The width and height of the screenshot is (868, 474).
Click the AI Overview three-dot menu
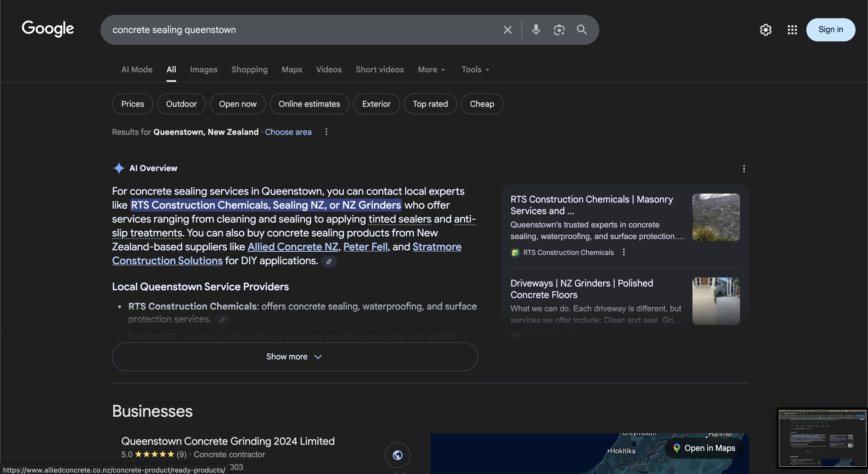[744, 169]
